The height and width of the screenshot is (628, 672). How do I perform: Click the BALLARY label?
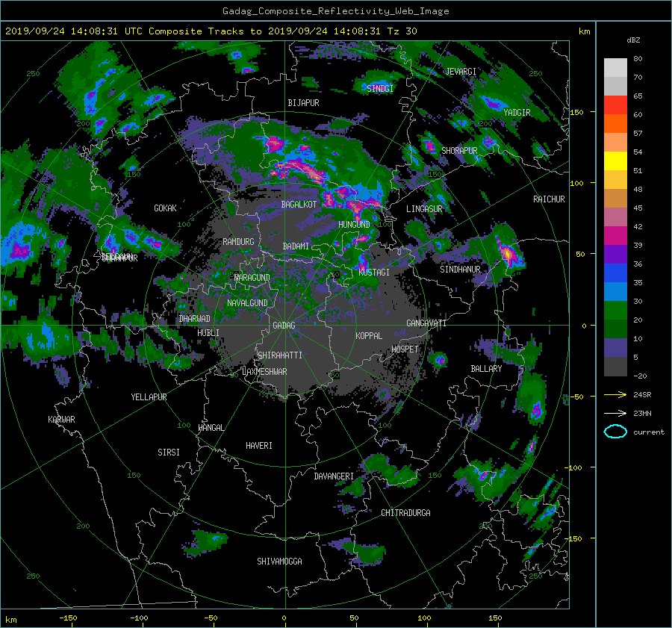click(486, 369)
